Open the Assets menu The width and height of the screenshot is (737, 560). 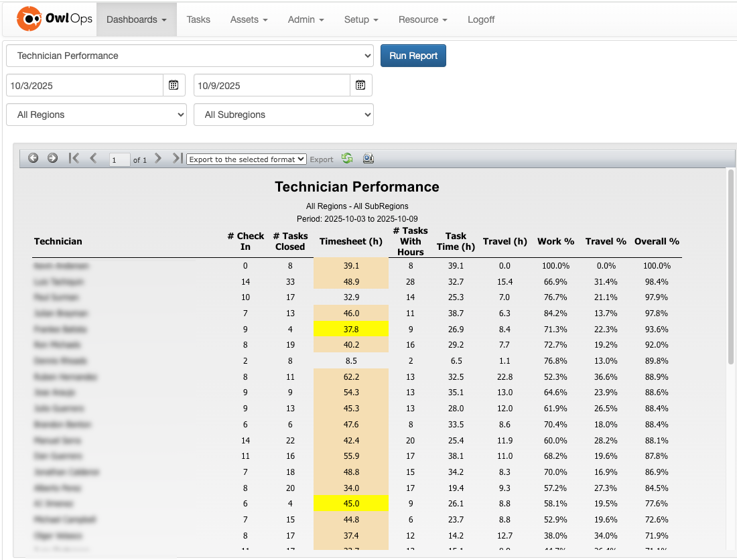249,19
